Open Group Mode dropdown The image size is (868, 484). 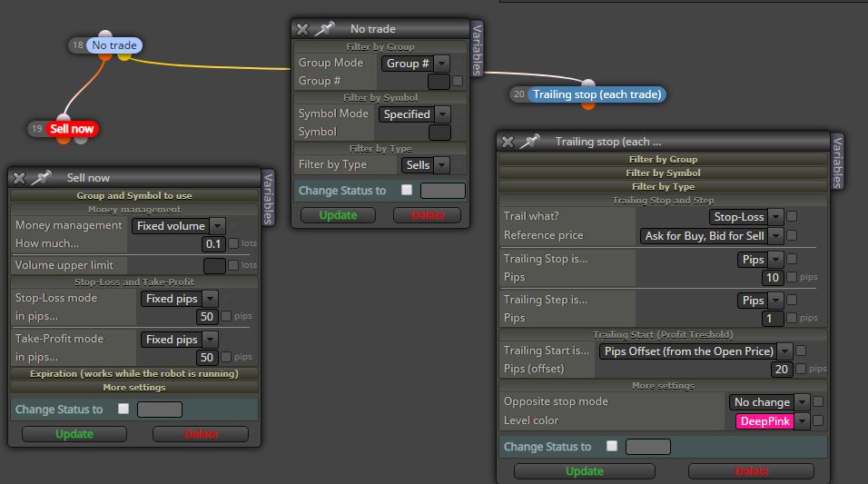(415, 64)
